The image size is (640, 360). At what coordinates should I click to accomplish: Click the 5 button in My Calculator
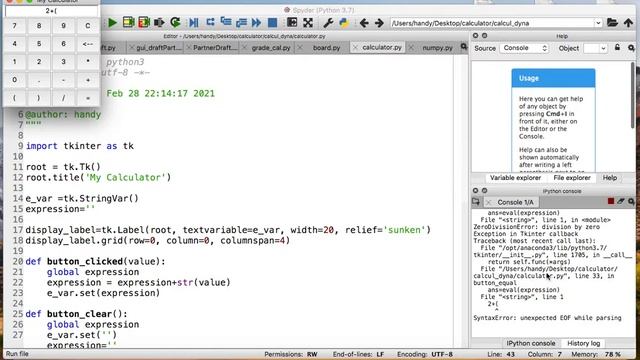39,44
